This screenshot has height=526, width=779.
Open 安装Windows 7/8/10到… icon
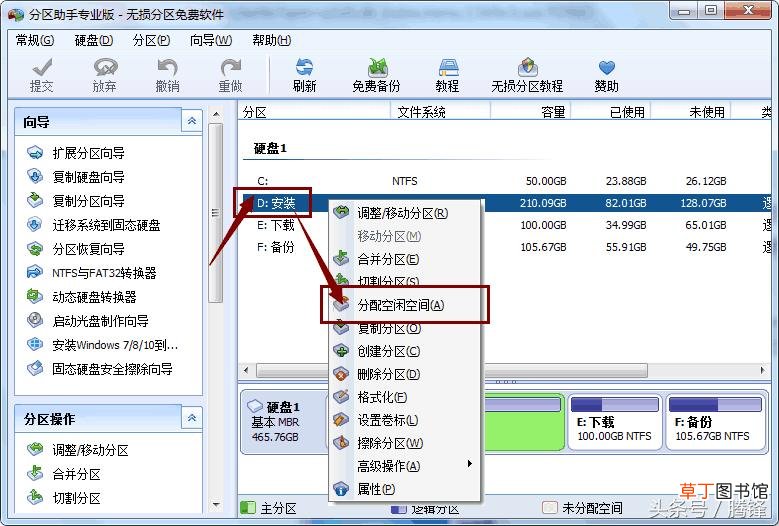coord(35,344)
